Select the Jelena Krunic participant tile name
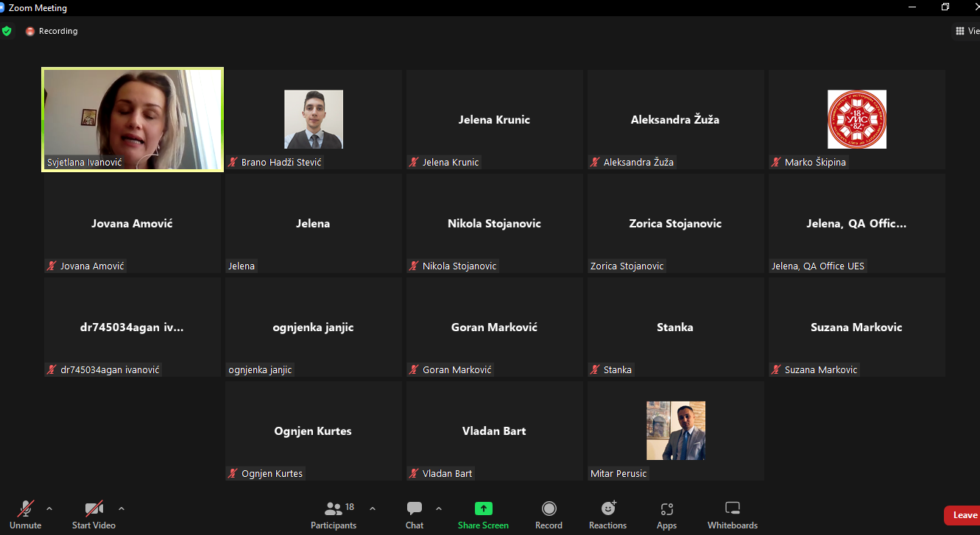 [x=494, y=119]
